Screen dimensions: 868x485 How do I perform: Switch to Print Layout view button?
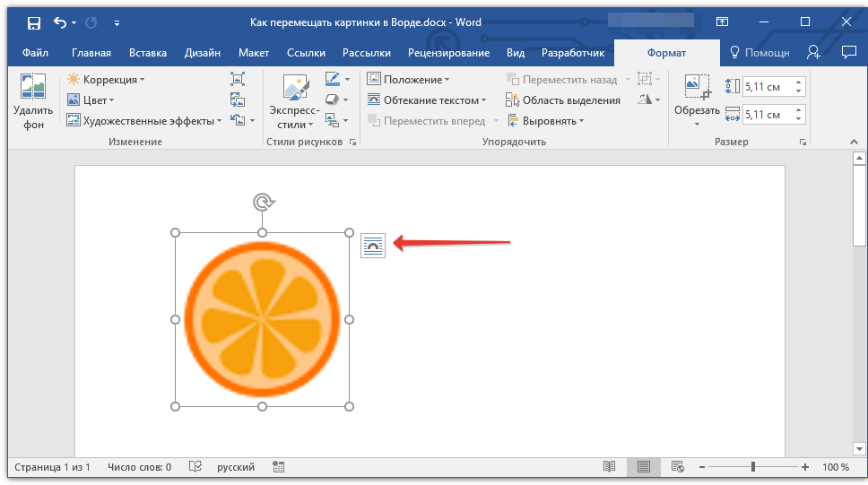point(643,467)
